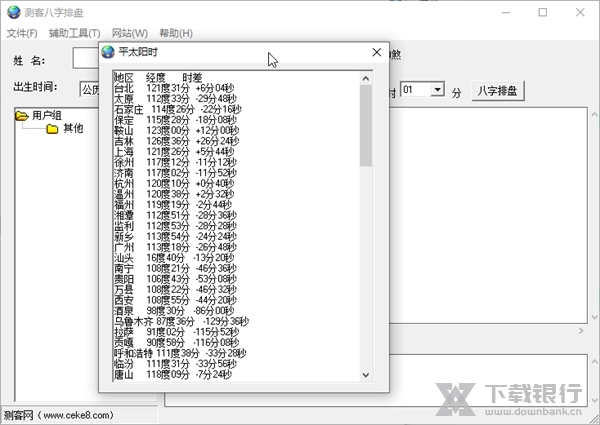
Task: Click the 八字排盘 button
Action: (x=497, y=91)
